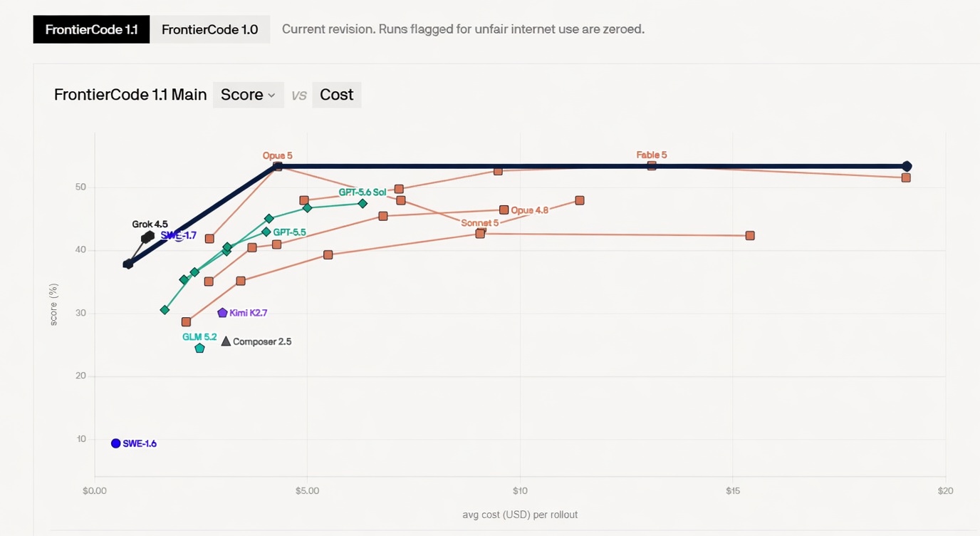Select the GLM 5.2 pentagon marker
This screenshot has height=536, width=980.
pos(199,349)
